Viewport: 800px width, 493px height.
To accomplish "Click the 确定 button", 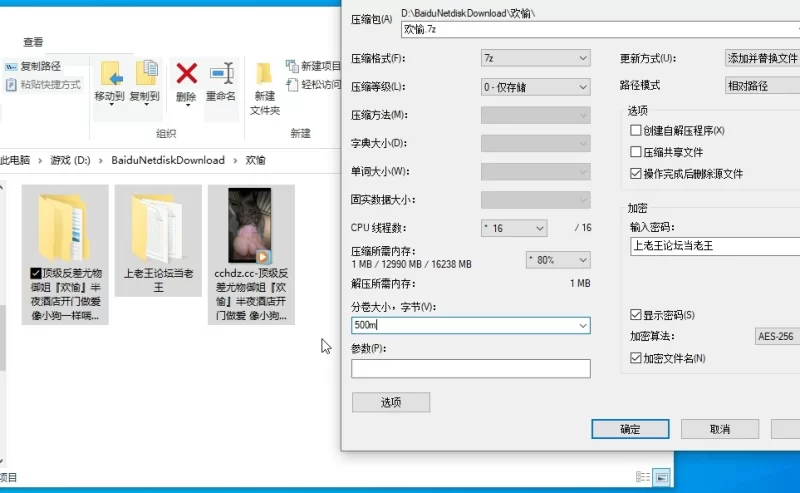I will 630,429.
